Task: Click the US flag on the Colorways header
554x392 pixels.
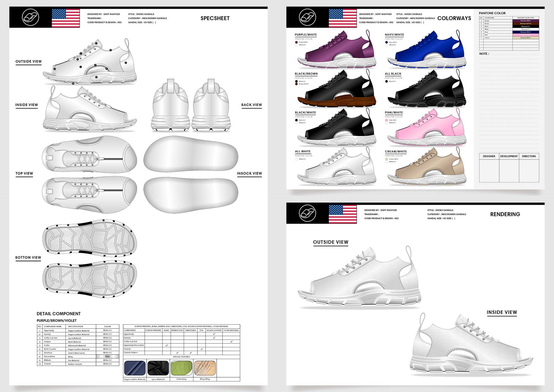Action: click(x=343, y=18)
